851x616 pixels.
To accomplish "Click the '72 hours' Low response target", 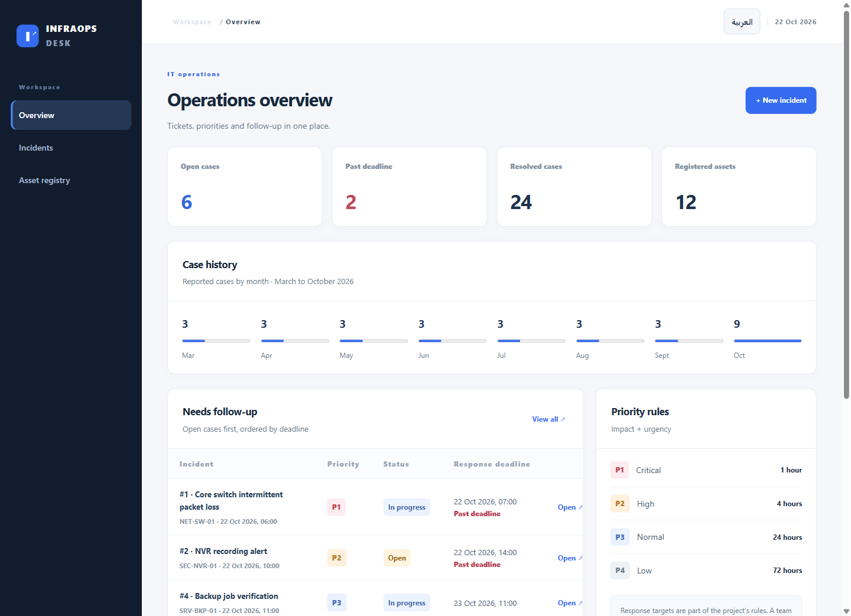I will 788,571.
